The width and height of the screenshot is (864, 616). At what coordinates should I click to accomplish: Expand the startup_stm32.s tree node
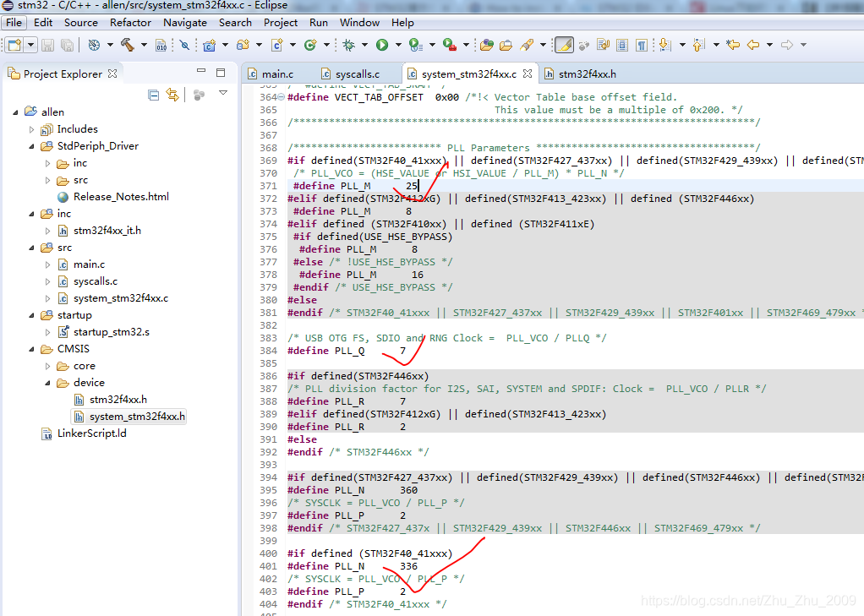click(48, 332)
